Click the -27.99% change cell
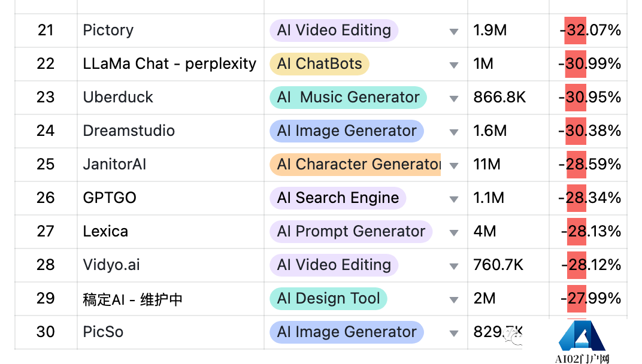Screen dimensions: 642x364 pyautogui.click(x=588, y=299)
